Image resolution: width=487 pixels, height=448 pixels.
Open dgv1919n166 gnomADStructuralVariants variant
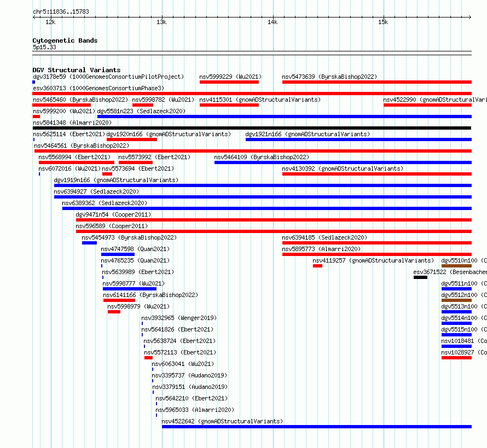click(116, 180)
